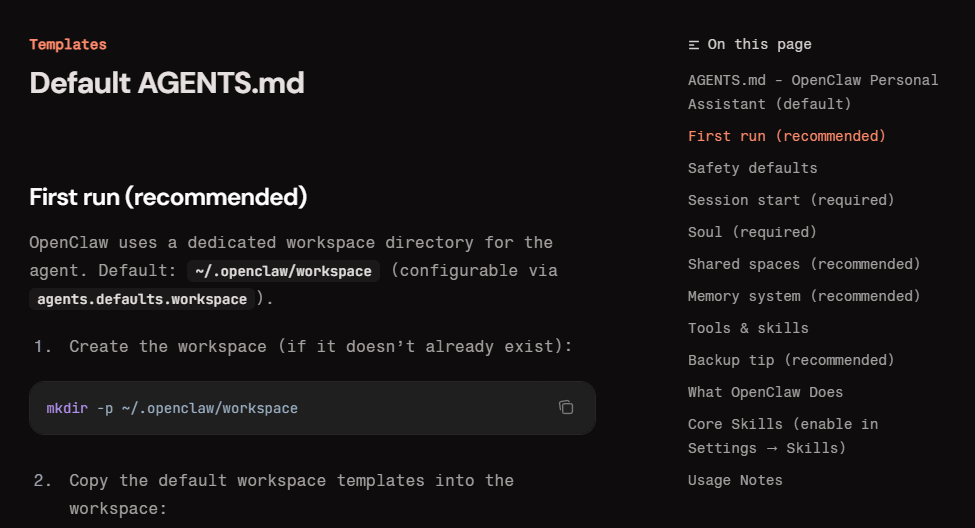The image size is (975, 528).
Task: Click the Create the workspace step text
Action: tap(320, 346)
